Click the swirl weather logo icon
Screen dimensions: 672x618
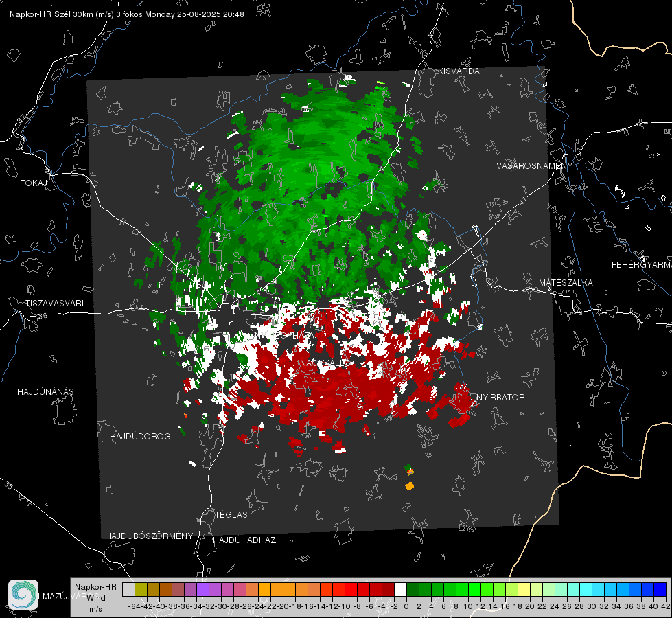click(23, 595)
